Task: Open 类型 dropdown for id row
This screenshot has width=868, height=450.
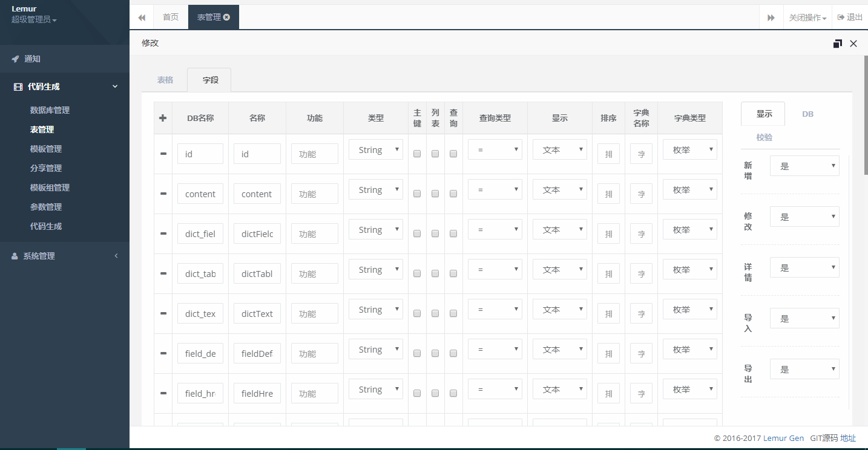Action: tap(376, 150)
